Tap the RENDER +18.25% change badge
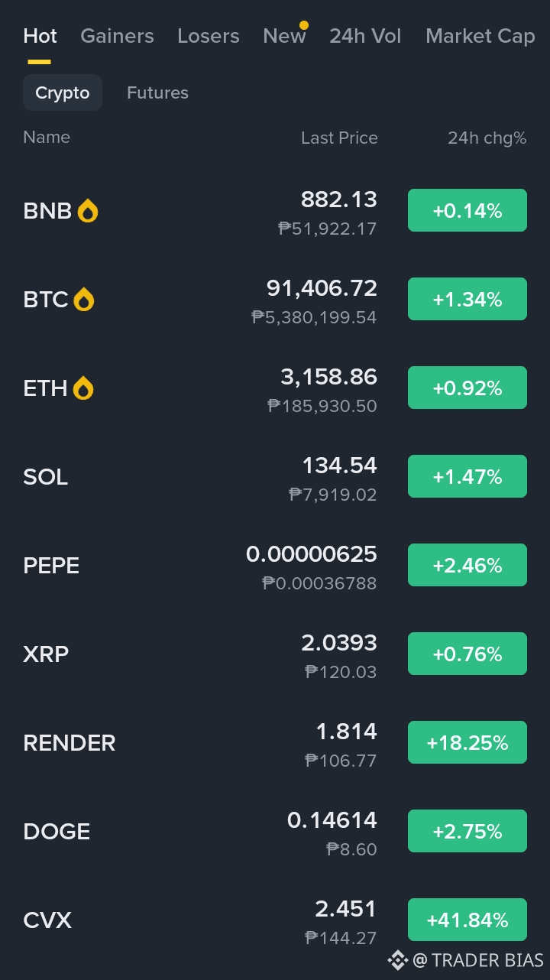 coord(467,742)
